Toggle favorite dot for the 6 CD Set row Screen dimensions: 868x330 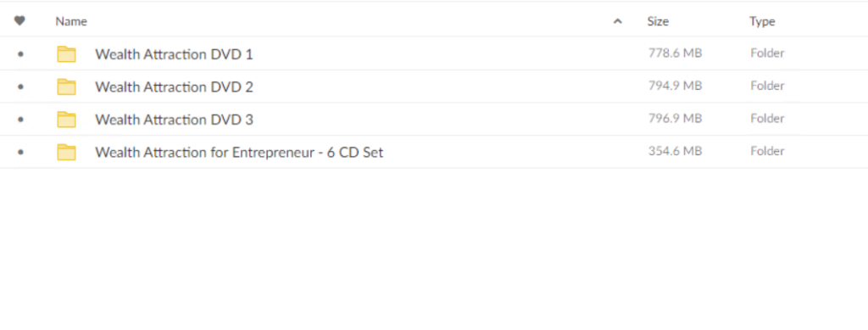pyautogui.click(x=20, y=152)
